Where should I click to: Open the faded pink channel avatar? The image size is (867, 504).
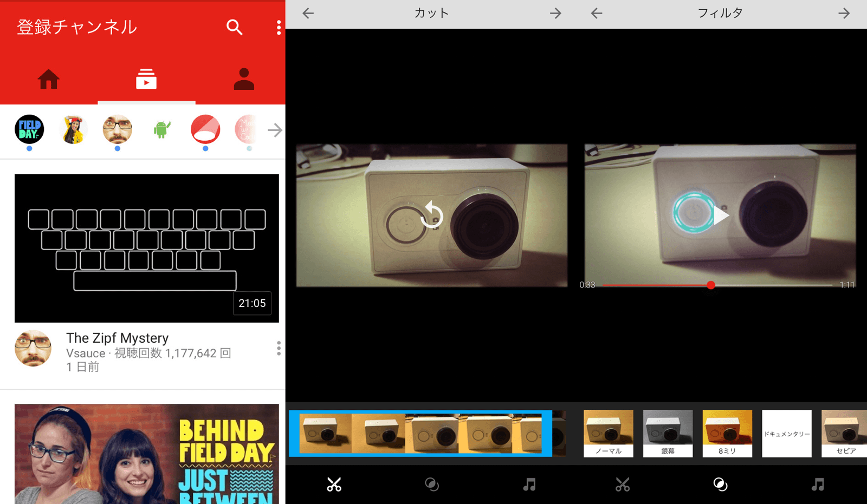[245, 129]
